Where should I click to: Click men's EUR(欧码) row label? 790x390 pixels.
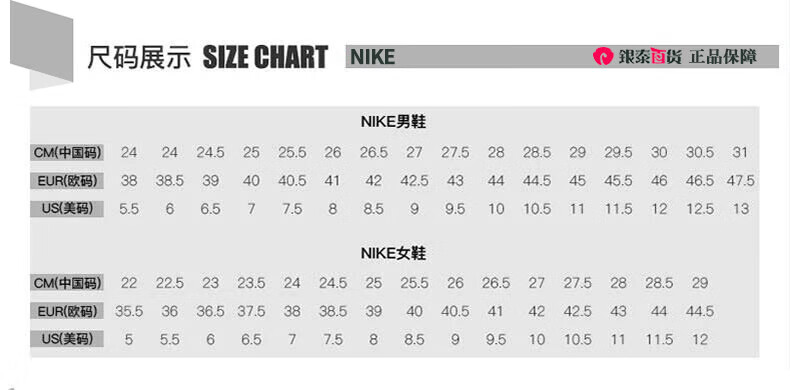tap(67, 180)
